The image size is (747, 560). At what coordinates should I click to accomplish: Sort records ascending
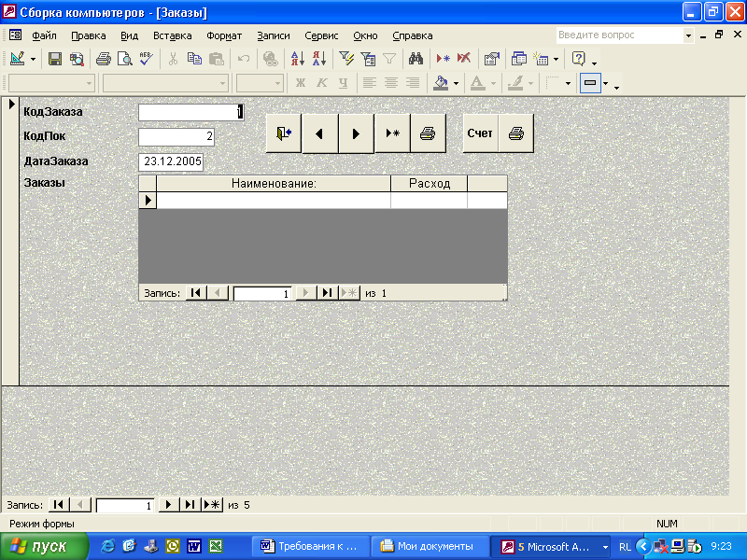coord(297,59)
